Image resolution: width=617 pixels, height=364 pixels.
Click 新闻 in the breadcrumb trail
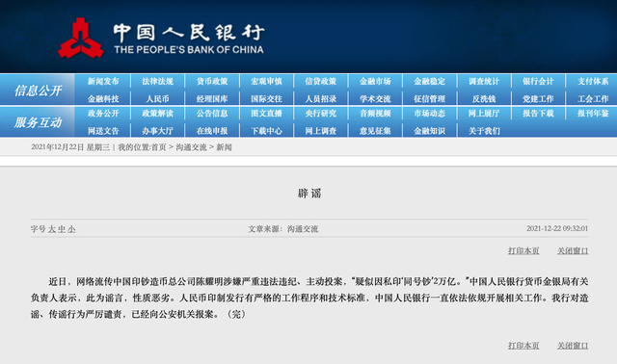click(224, 147)
